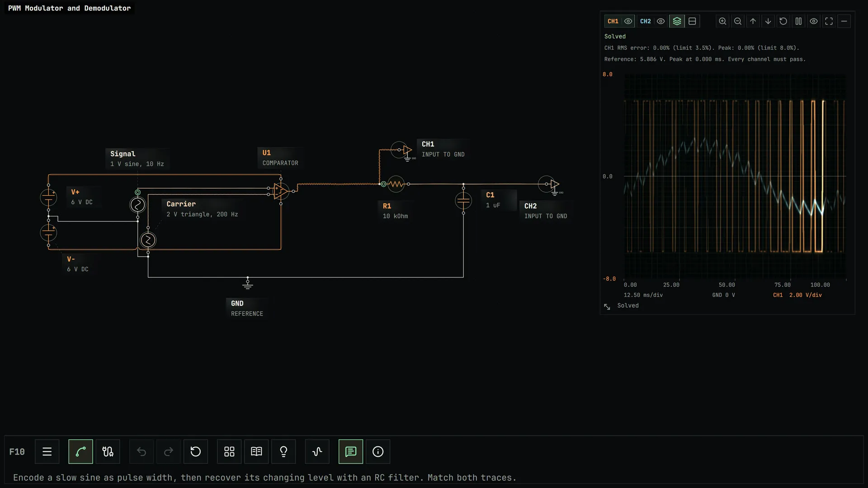
Task: Switch scope to split channel view
Action: [x=692, y=21]
